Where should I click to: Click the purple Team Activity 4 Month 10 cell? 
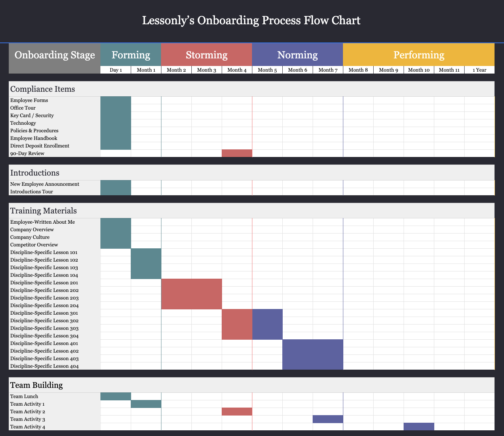(419, 427)
